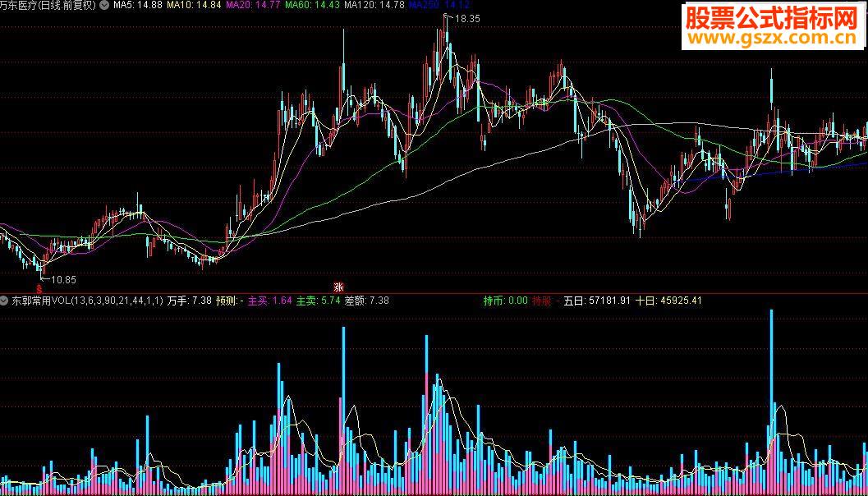Click the 持币: 0.00 value

tap(505, 301)
